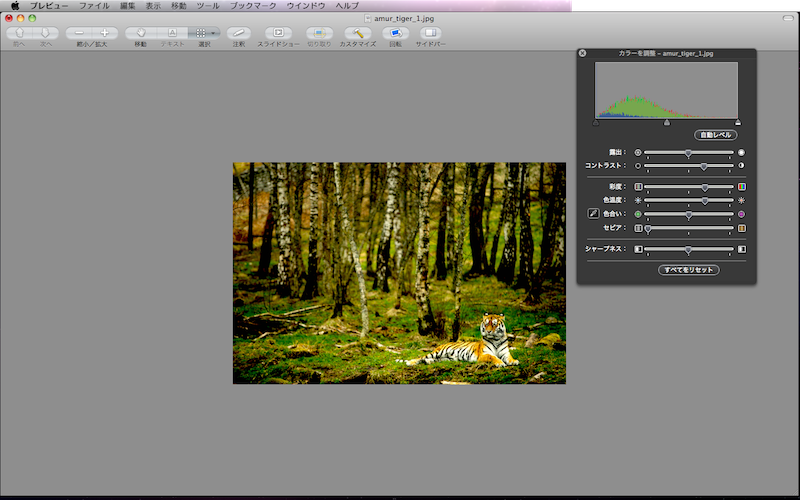Screen dimensions: 800x500
Task: Click the histogram black point marker
Action: (x=596, y=122)
